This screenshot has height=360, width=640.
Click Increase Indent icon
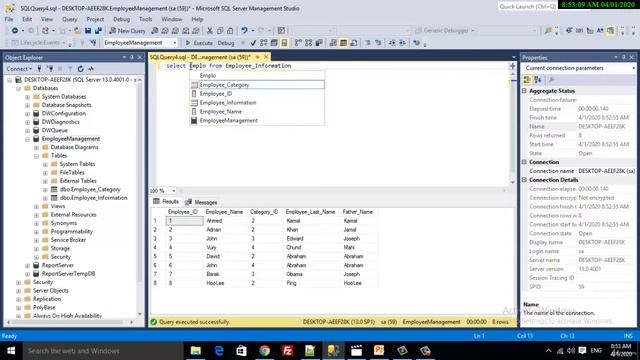pyautogui.click(x=402, y=43)
